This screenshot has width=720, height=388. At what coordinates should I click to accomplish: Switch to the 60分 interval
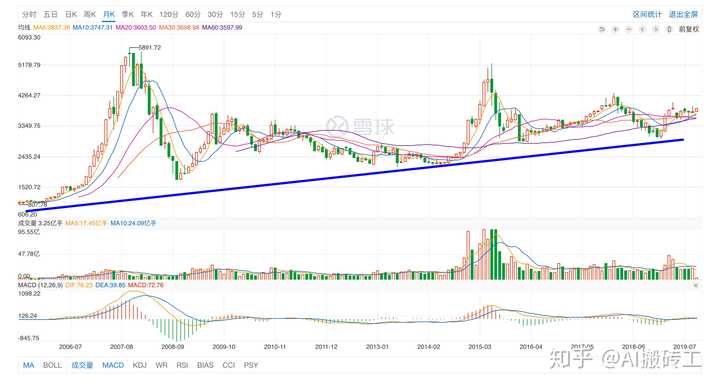[193, 14]
